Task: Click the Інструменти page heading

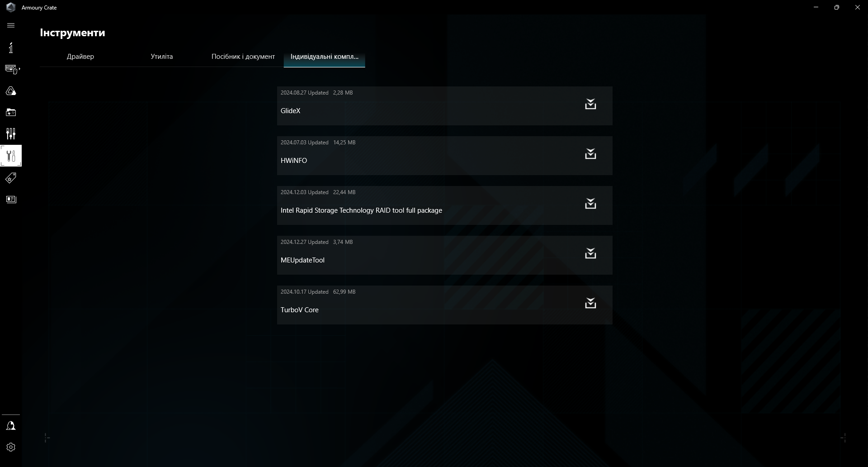Action: pyautogui.click(x=72, y=33)
